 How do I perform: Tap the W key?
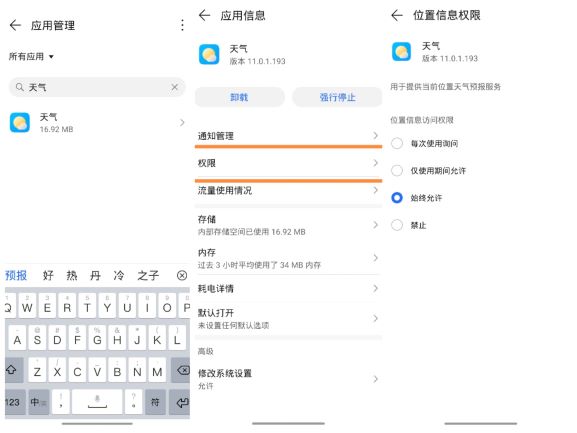(27, 306)
